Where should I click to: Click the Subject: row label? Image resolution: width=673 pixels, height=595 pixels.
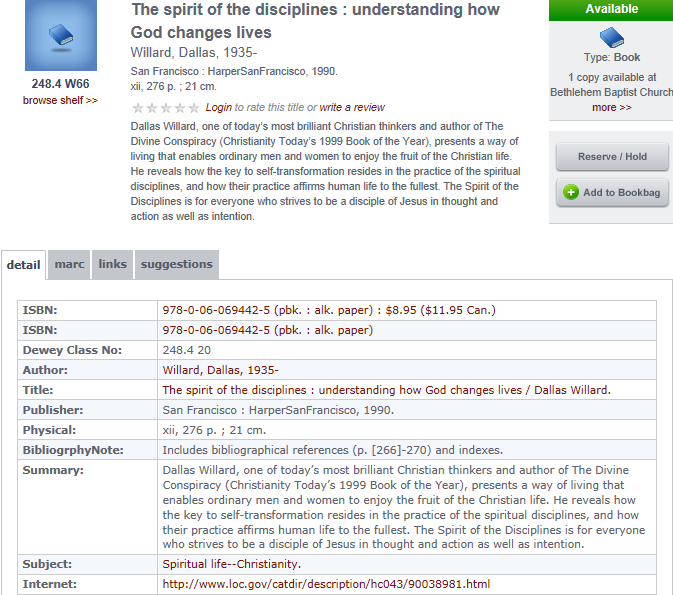point(47,564)
